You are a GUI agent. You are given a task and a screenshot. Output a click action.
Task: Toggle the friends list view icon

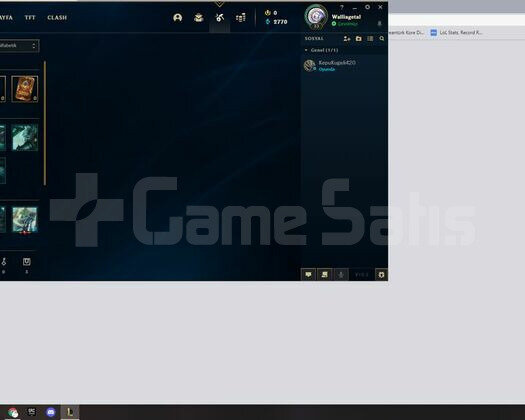(x=370, y=39)
